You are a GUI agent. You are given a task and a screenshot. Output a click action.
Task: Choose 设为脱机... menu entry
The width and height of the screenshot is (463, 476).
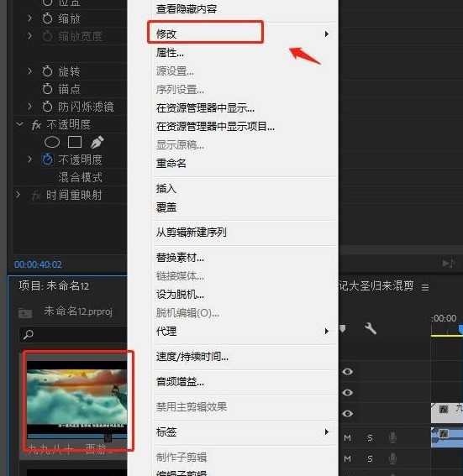pyautogui.click(x=180, y=295)
